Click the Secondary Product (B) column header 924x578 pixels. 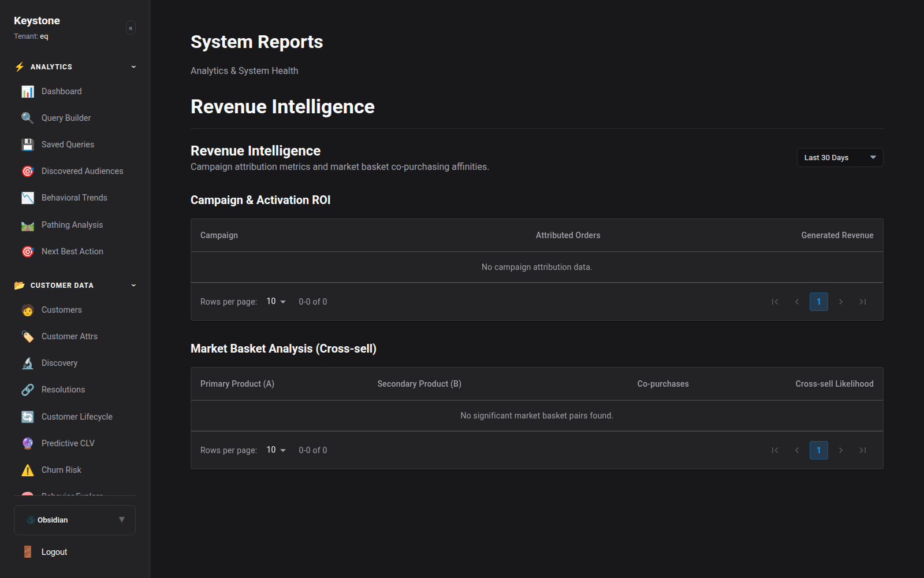[419, 384]
